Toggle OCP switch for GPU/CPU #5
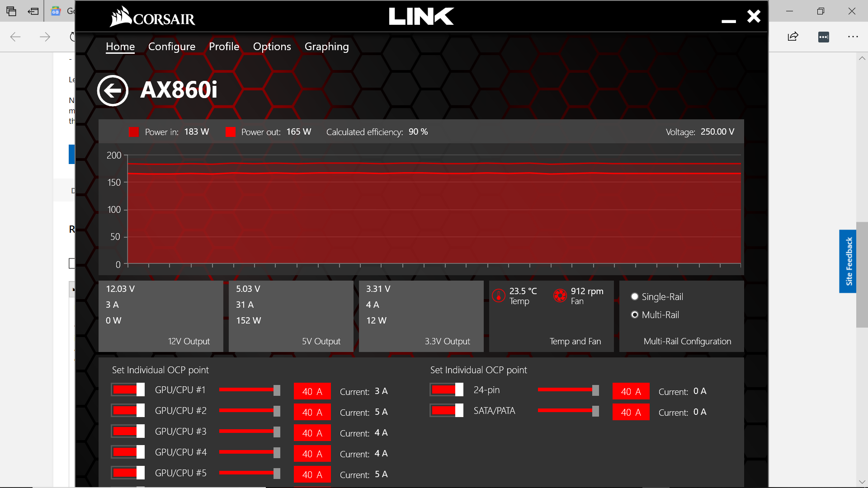868x488 pixels. (128, 473)
